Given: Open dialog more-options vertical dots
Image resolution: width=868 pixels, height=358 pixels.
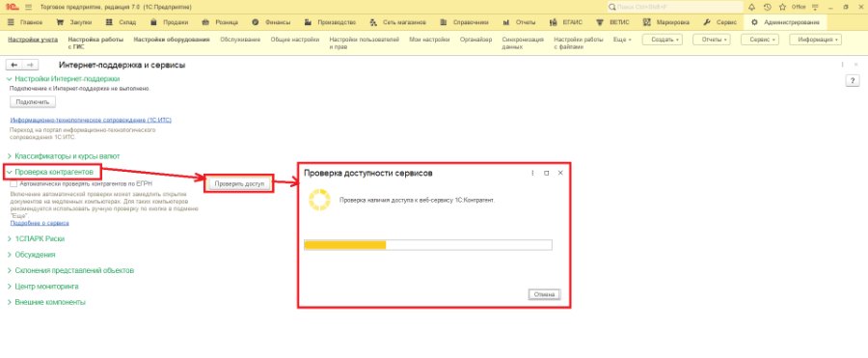Looking at the screenshot, I should [532, 173].
